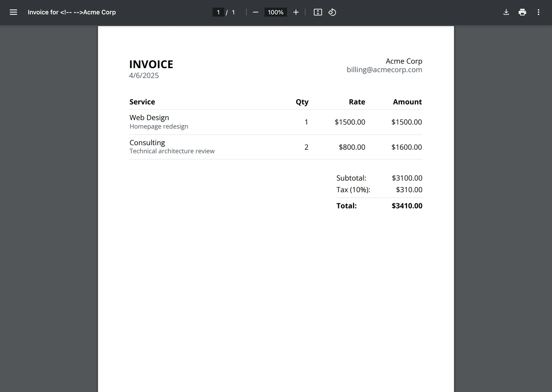Click the Service column header

[x=142, y=102]
